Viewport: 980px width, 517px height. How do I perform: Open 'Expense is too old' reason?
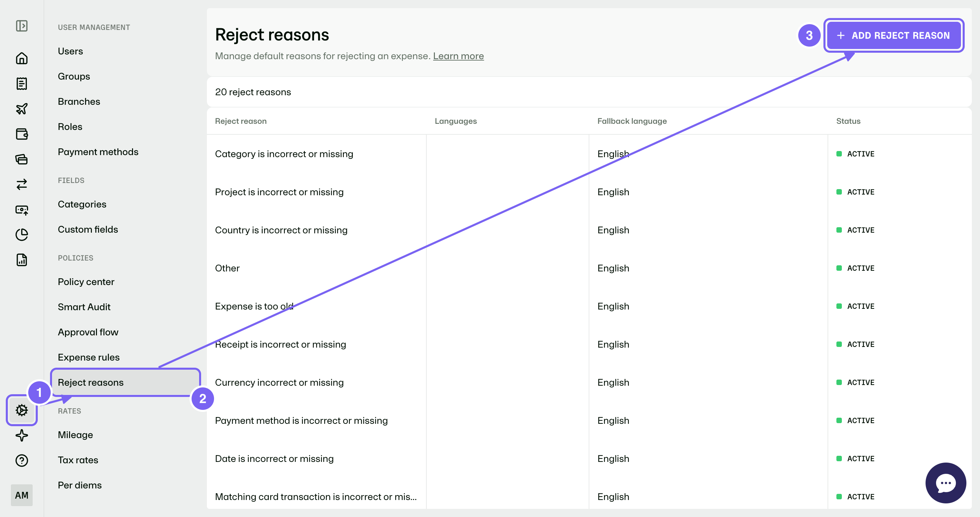pyautogui.click(x=589, y=306)
